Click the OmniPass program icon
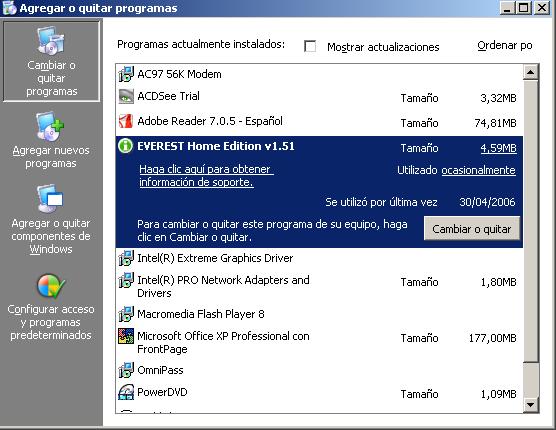Image resolution: width=556 pixels, height=430 pixels. coord(126,370)
